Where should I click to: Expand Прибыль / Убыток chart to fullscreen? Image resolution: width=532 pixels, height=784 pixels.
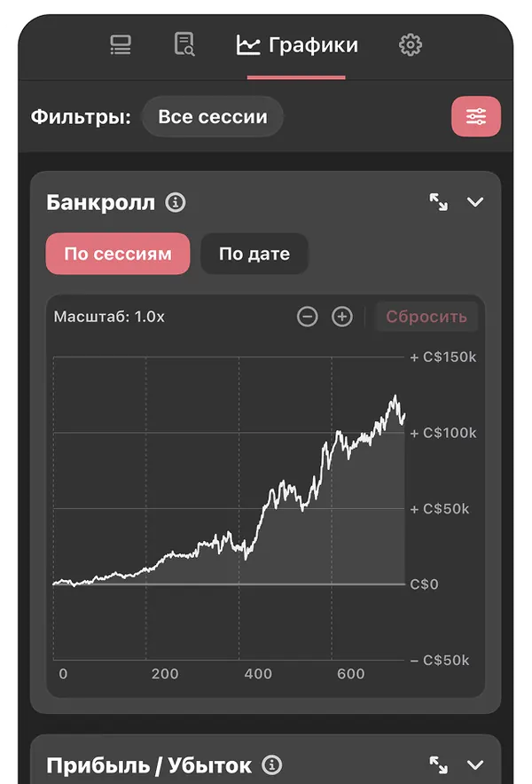pos(439,764)
